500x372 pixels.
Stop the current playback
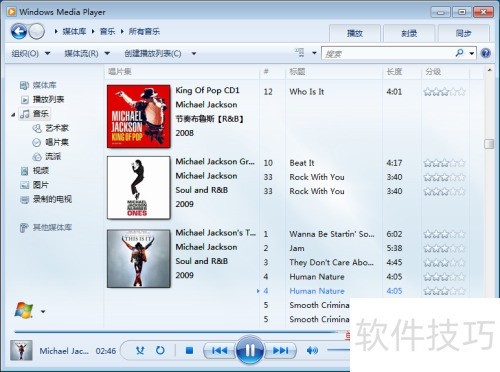189,350
